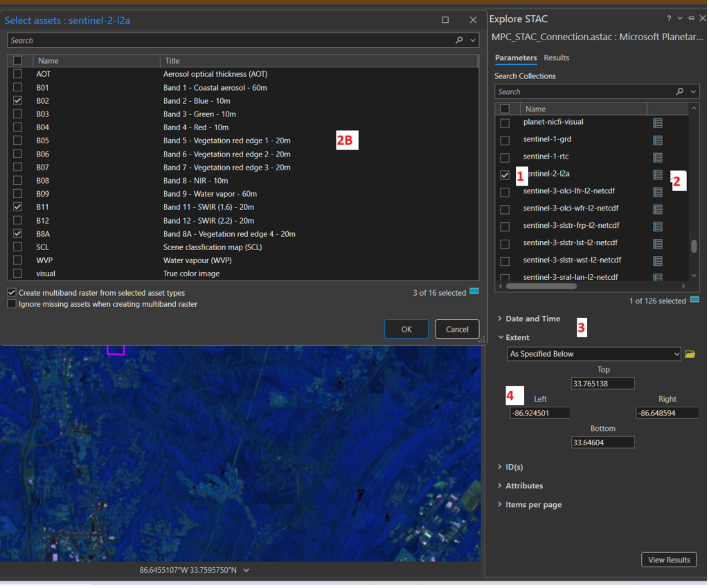Uncheck the B11 SWIR band checkbox

click(x=17, y=206)
